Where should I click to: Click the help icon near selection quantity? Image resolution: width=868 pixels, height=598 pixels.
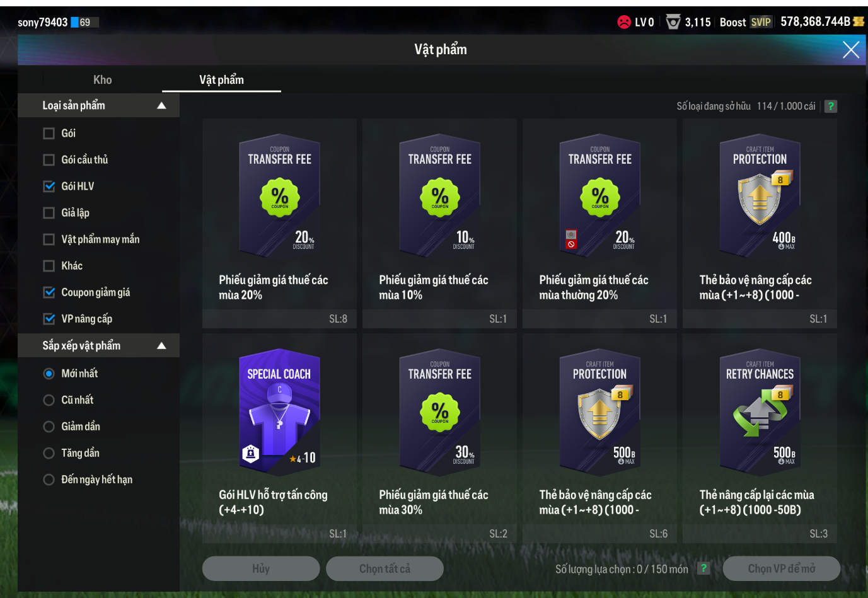703,568
